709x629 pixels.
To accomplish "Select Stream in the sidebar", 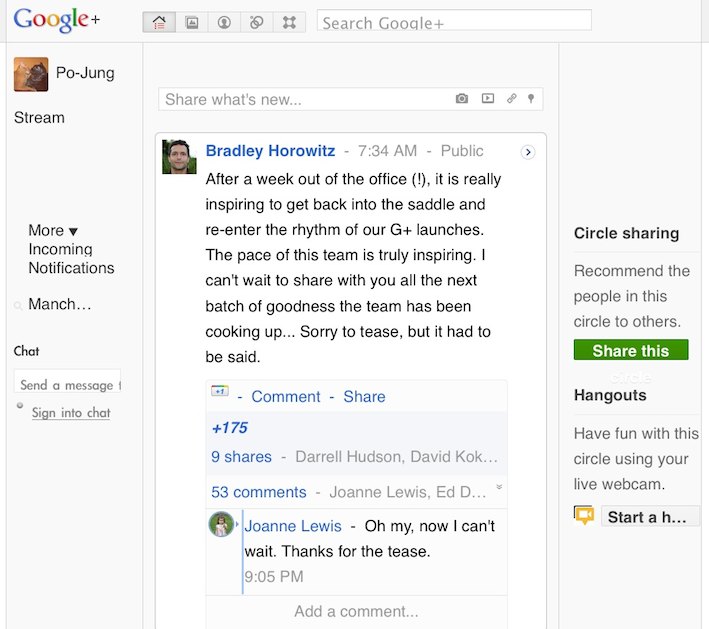I will click(x=39, y=118).
